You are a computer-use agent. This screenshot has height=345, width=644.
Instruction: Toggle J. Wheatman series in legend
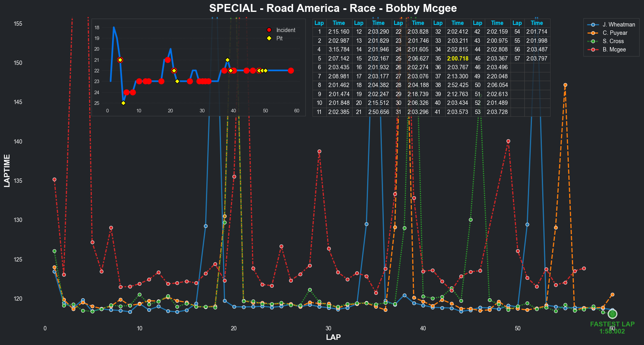tap(619, 25)
